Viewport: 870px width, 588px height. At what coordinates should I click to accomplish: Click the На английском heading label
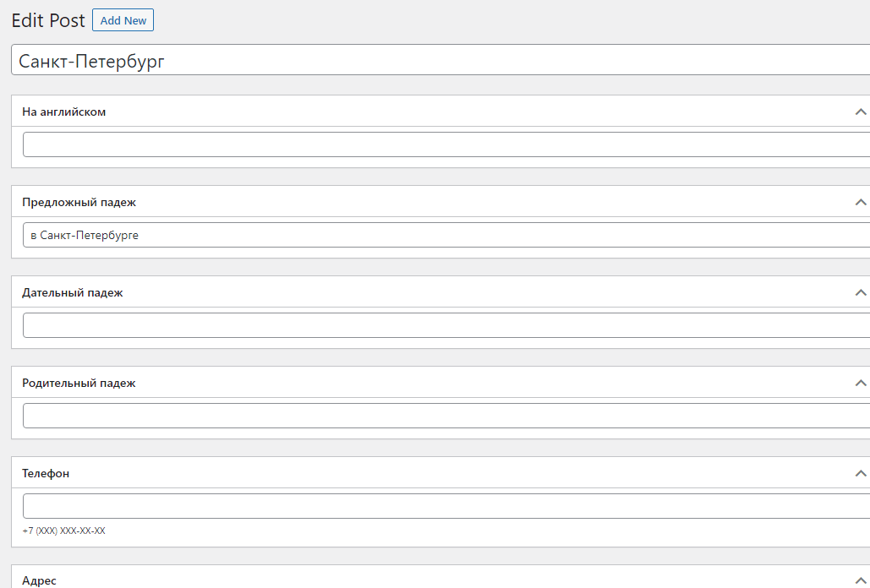[x=64, y=112]
